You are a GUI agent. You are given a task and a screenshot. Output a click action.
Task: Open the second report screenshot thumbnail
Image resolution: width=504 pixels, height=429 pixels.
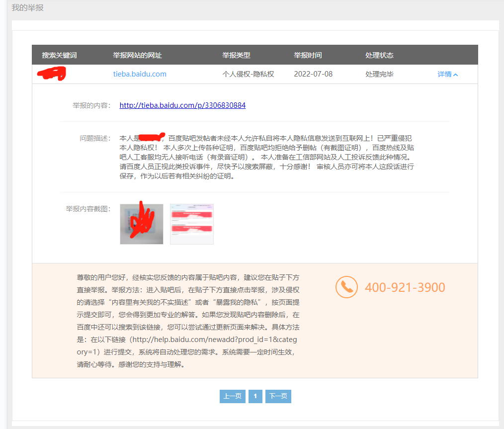pos(192,224)
